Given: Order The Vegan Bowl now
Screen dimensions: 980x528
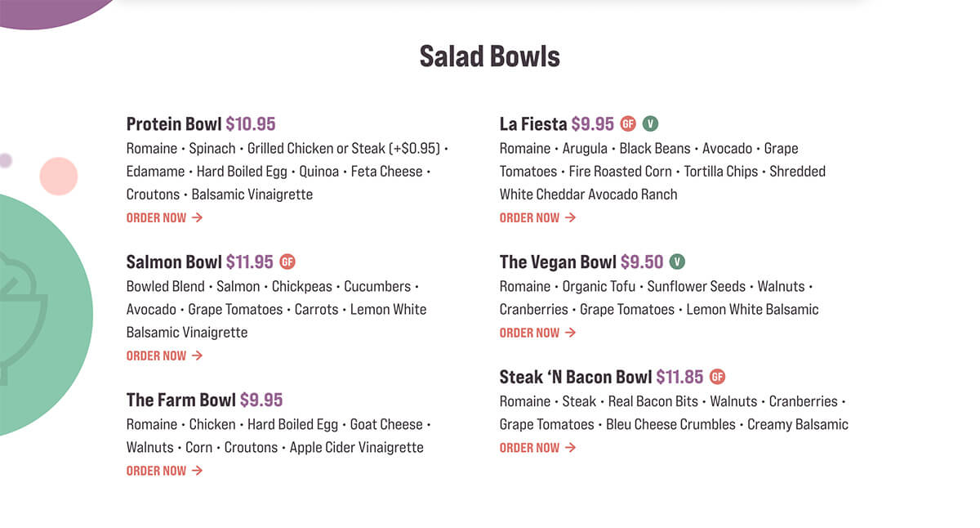Looking at the screenshot, I should pyautogui.click(x=537, y=333).
